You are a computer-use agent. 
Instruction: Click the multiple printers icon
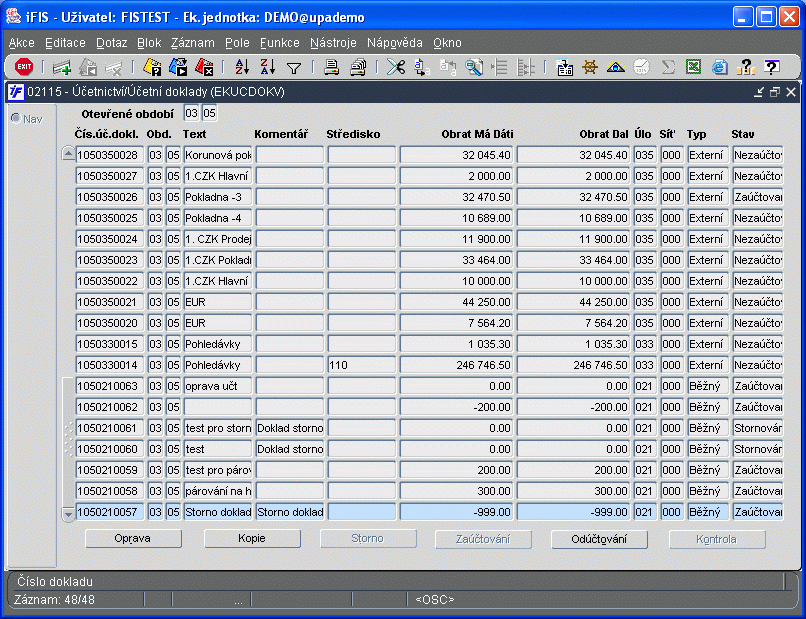point(358,67)
